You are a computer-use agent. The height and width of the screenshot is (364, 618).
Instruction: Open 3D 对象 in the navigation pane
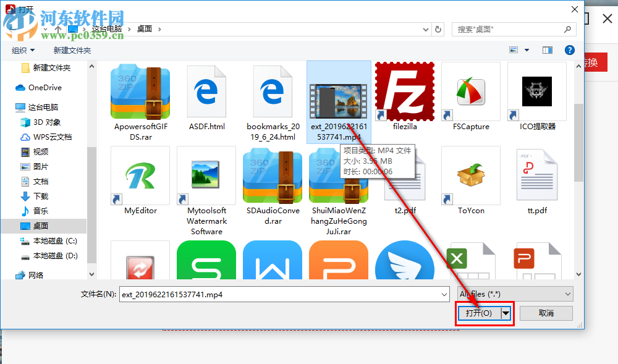(46, 122)
